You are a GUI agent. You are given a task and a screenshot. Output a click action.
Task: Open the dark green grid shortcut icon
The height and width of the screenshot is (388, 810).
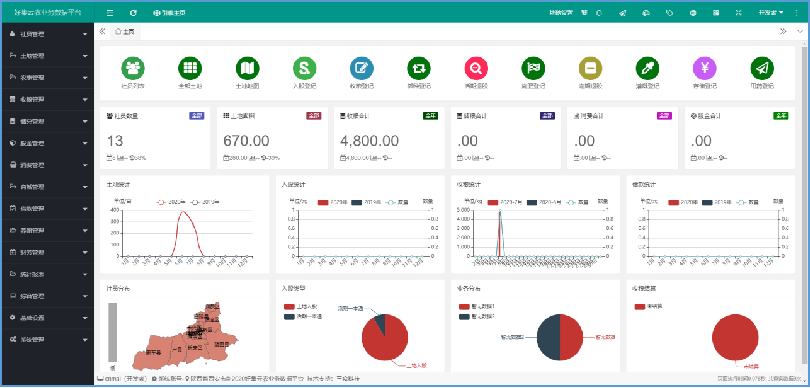190,68
